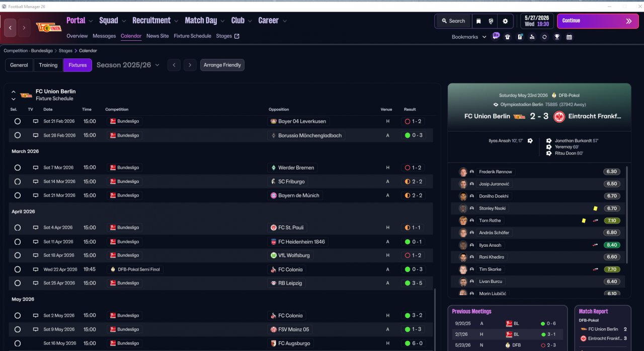Viewport: 644px width, 351px height.
Task: Click the scouting person-search bookmark icon
Action: pyautogui.click(x=532, y=37)
